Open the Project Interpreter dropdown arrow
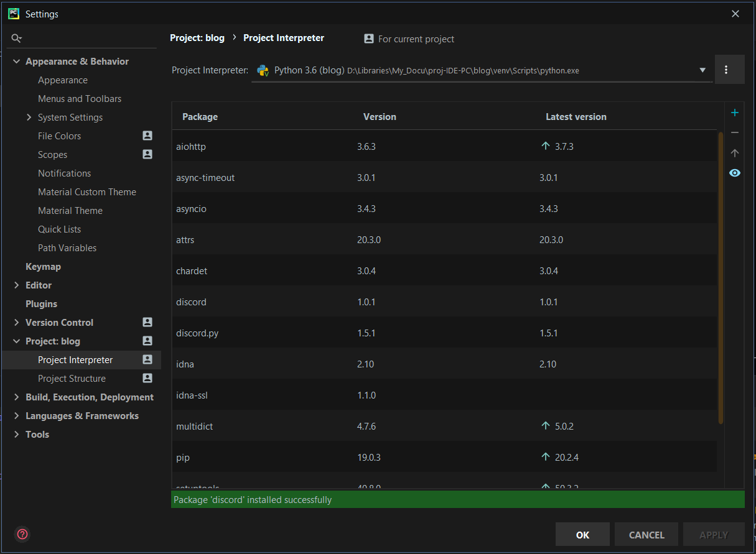 702,70
